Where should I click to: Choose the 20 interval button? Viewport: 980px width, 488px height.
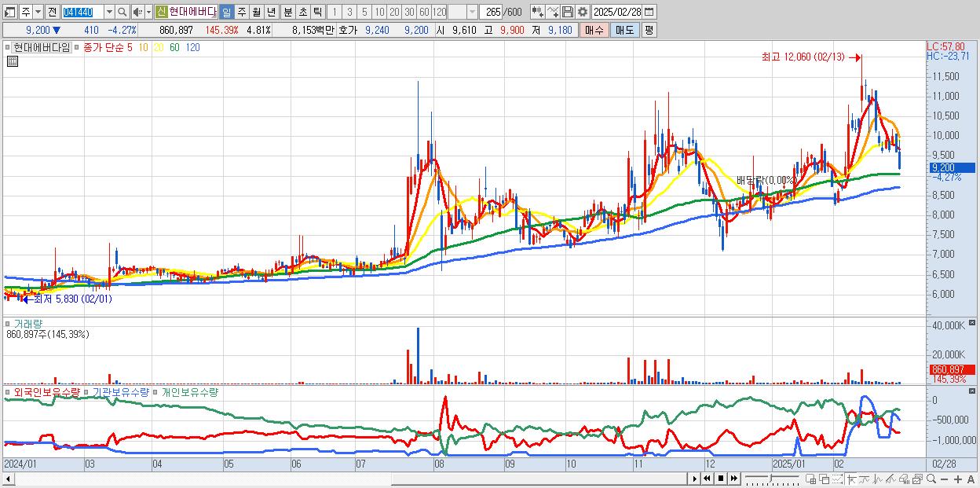(394, 12)
